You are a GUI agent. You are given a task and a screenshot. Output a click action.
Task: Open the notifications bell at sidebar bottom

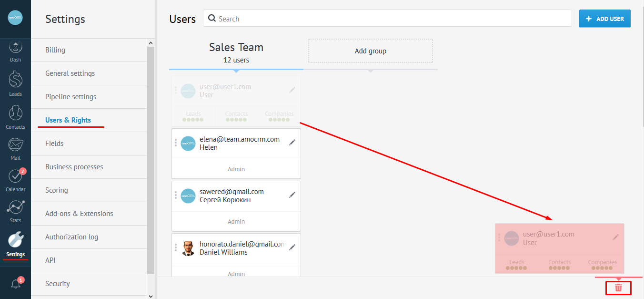point(15,283)
